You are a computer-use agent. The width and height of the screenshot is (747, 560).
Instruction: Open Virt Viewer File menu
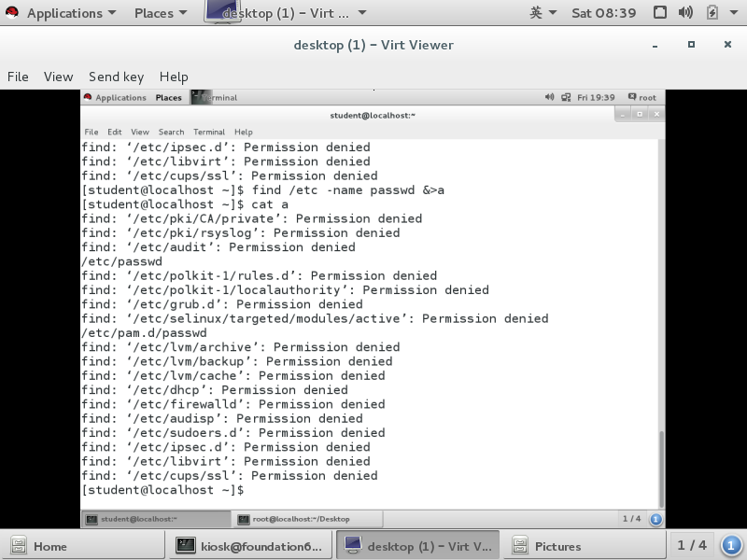click(18, 77)
